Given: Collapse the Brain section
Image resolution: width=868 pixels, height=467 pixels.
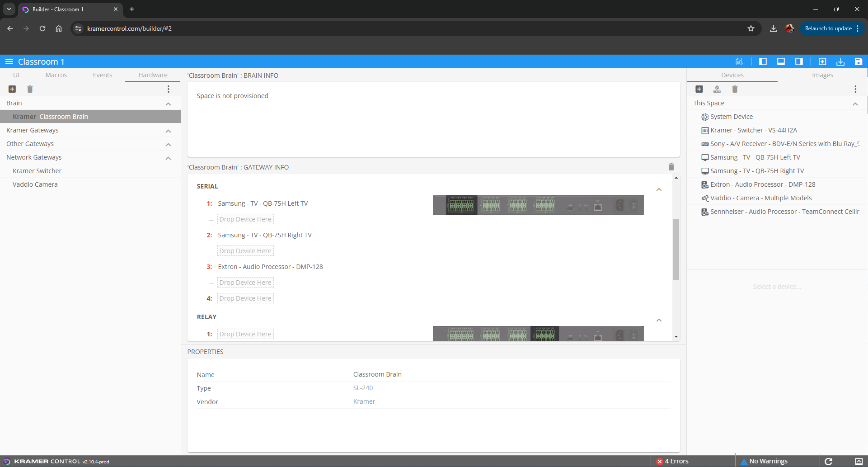Looking at the screenshot, I should 169,104.
